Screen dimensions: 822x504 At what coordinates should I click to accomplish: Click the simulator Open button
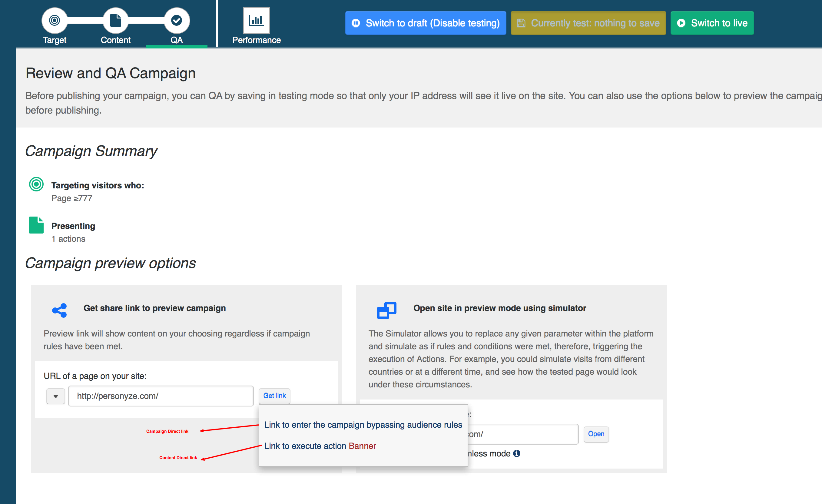[x=596, y=434]
